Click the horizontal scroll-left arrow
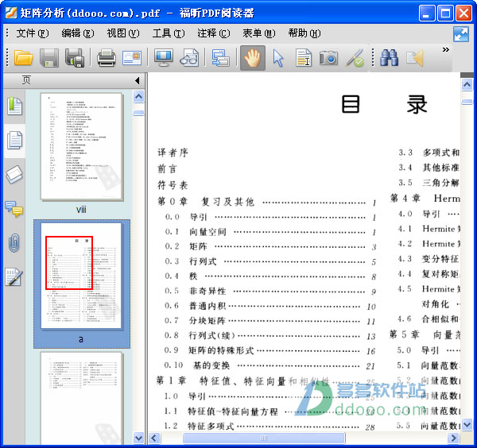This screenshot has width=477, height=448. pyautogui.click(x=154, y=438)
